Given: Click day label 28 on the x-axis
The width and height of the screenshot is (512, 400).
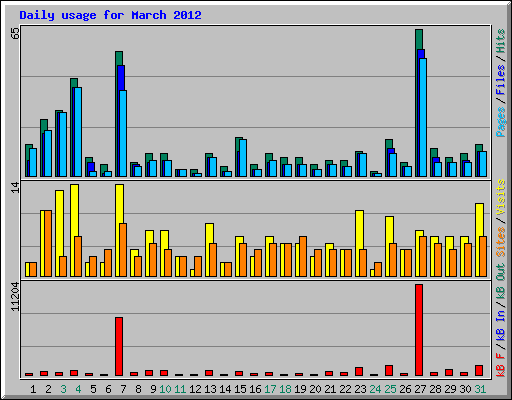Looking at the screenshot, I should 435,389.
